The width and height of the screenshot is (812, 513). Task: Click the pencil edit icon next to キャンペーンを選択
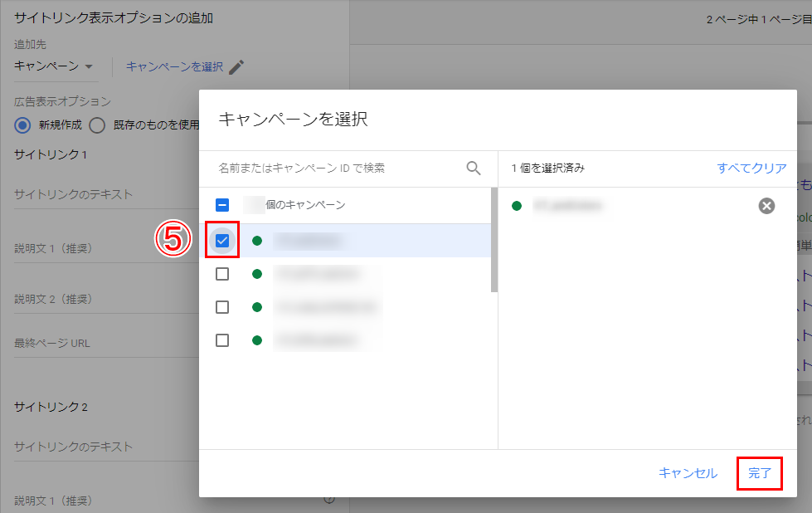[x=236, y=67]
